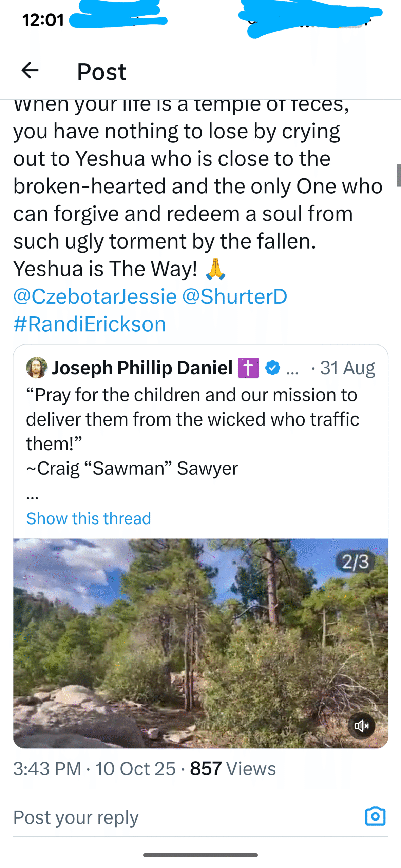
Task: Open the @ShurterD profile mention
Action: 235,296
